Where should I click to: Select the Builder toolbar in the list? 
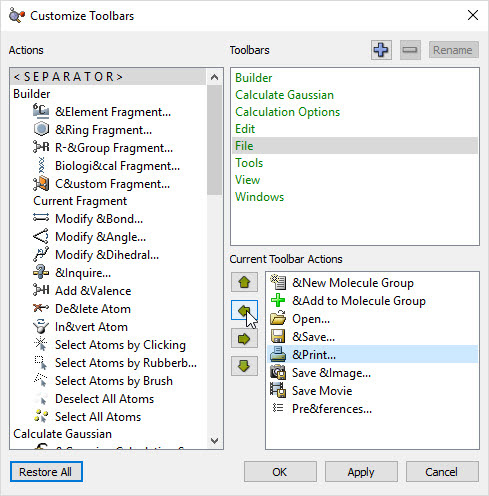355,78
